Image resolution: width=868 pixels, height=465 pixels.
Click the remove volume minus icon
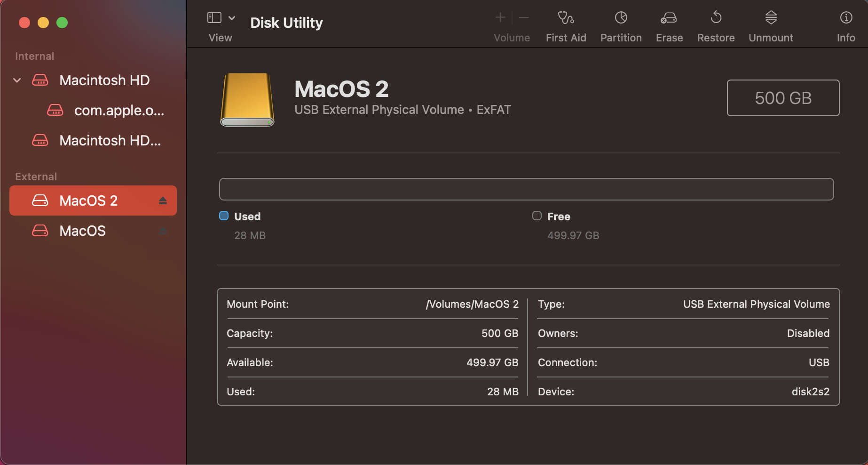[x=524, y=18]
